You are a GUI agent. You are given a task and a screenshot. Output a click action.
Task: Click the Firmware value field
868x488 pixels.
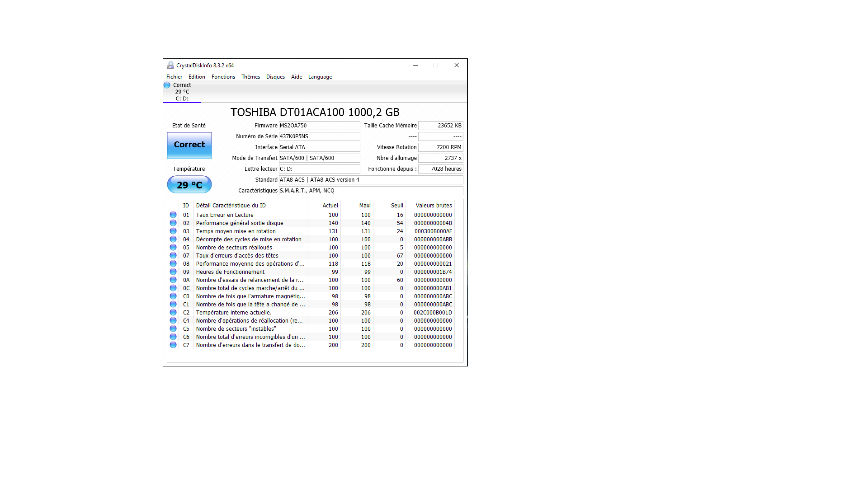pyautogui.click(x=319, y=126)
